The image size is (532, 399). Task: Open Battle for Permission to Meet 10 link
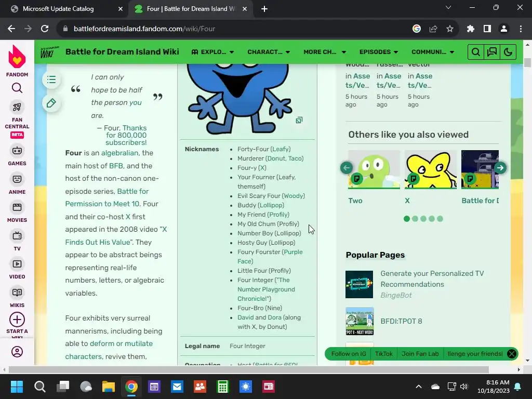click(107, 197)
